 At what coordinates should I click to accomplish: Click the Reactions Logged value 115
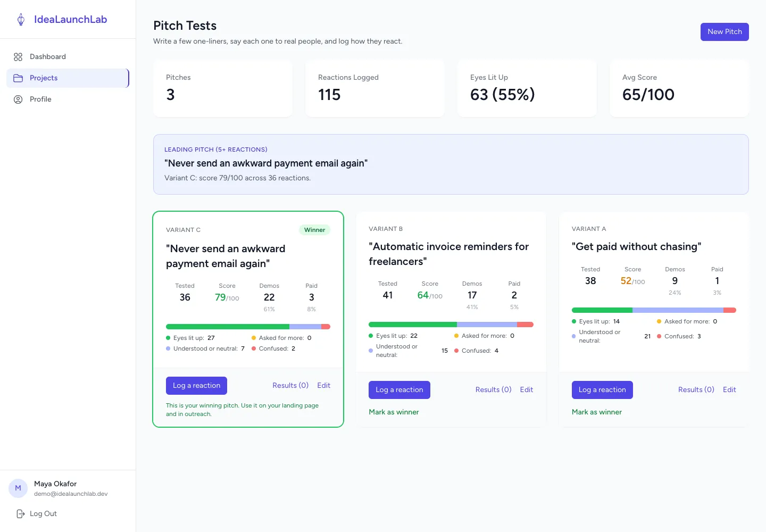point(329,95)
